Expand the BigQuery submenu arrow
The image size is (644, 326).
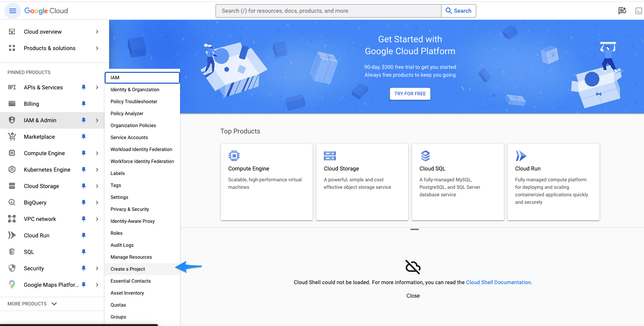point(97,202)
